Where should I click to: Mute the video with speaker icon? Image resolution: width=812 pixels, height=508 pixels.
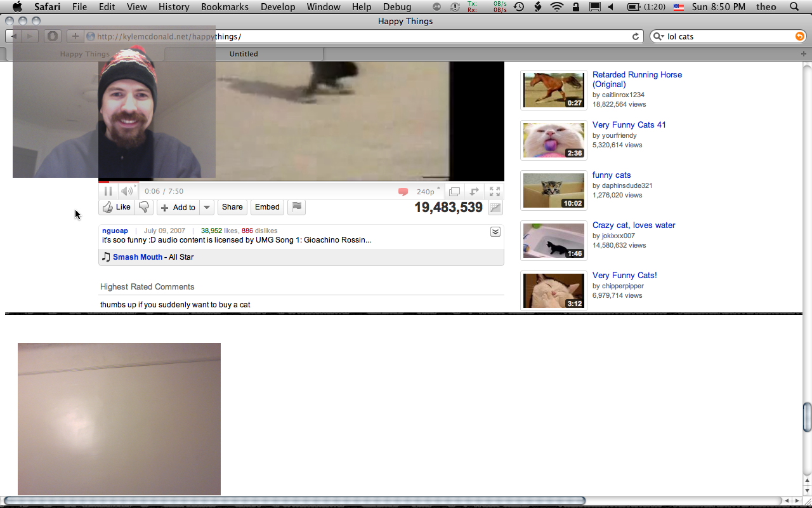pyautogui.click(x=127, y=191)
